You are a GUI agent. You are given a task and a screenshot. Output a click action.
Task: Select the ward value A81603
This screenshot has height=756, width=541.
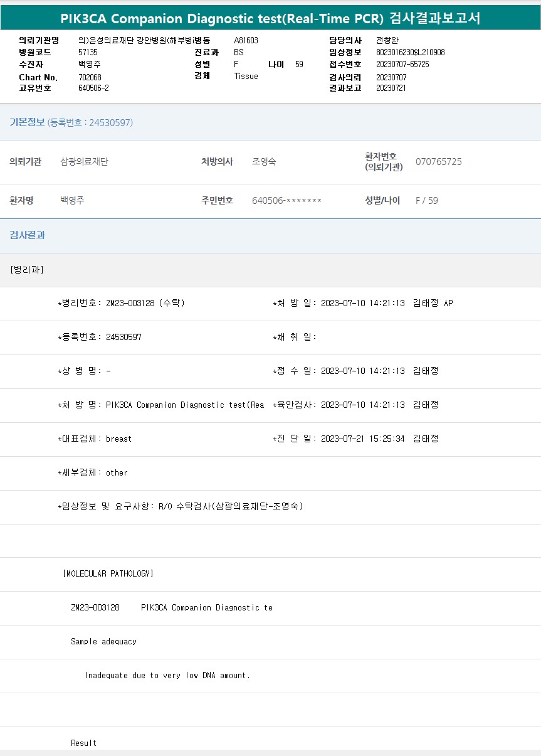pyautogui.click(x=246, y=40)
